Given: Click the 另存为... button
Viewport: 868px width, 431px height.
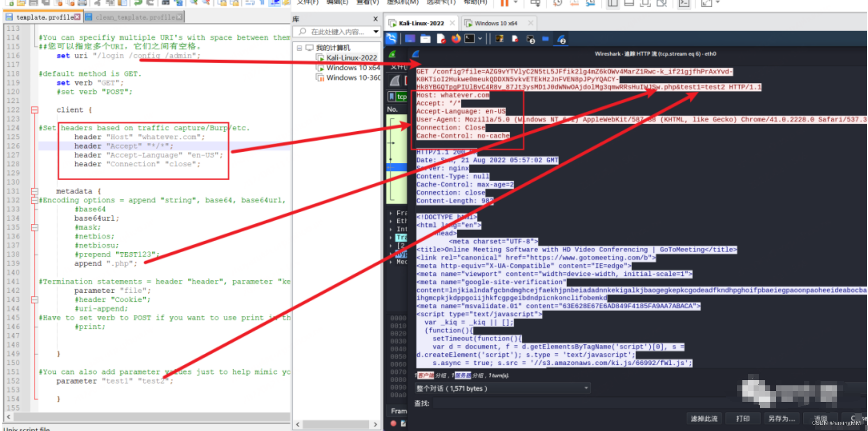Looking at the screenshot, I should click(781, 418).
